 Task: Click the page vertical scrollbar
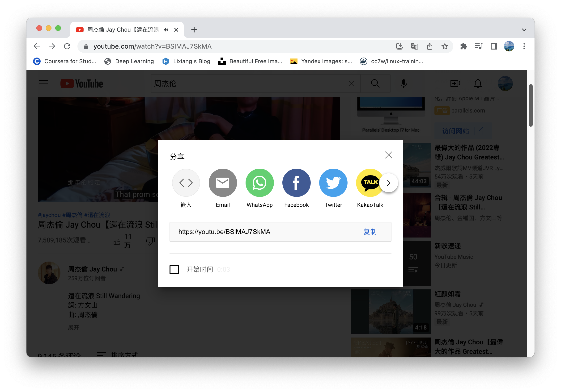(531, 105)
